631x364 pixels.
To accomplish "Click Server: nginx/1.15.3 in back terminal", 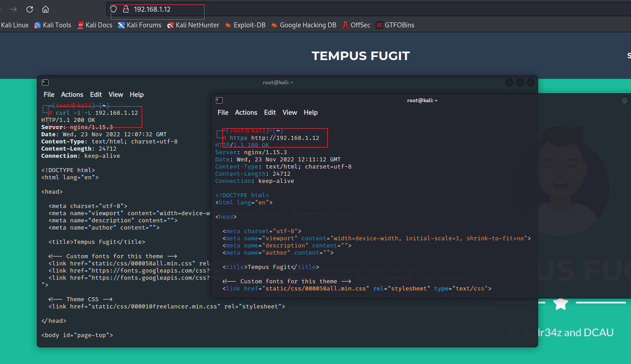I will 77,127.
